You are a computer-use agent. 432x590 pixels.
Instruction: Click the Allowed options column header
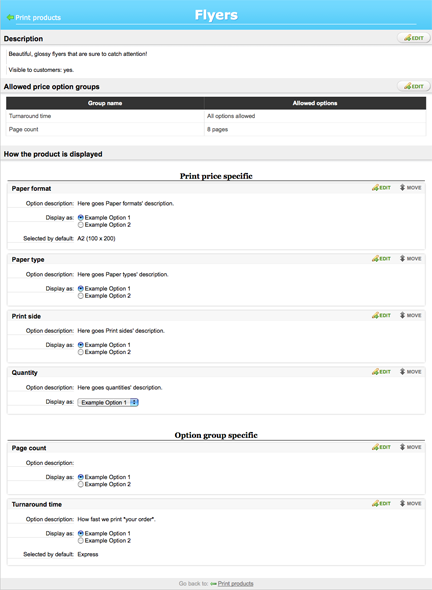click(x=315, y=103)
